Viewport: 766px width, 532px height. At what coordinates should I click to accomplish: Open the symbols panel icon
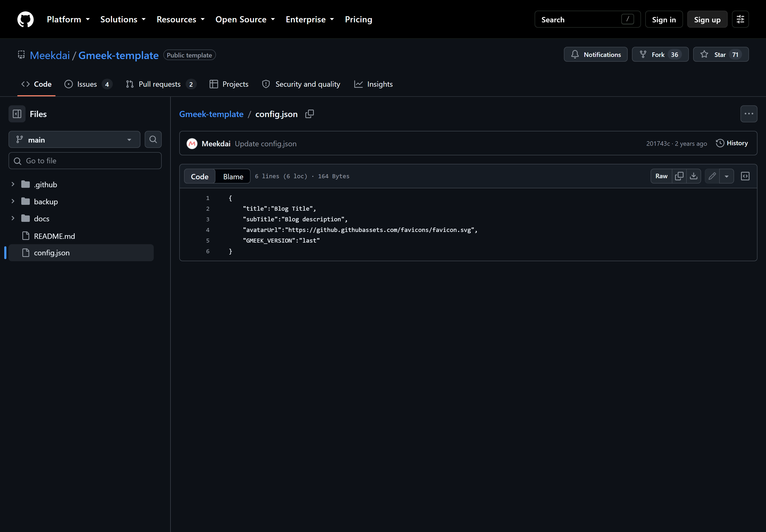[745, 176]
